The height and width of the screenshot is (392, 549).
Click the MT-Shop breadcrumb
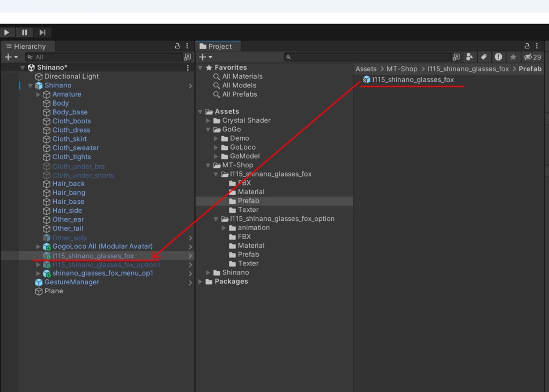click(402, 69)
